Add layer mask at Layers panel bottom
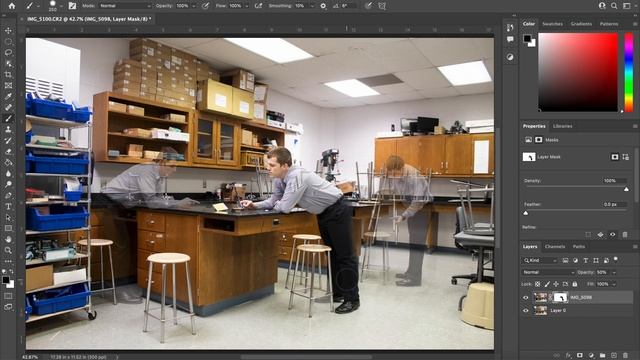The image size is (640, 360). (x=580, y=356)
